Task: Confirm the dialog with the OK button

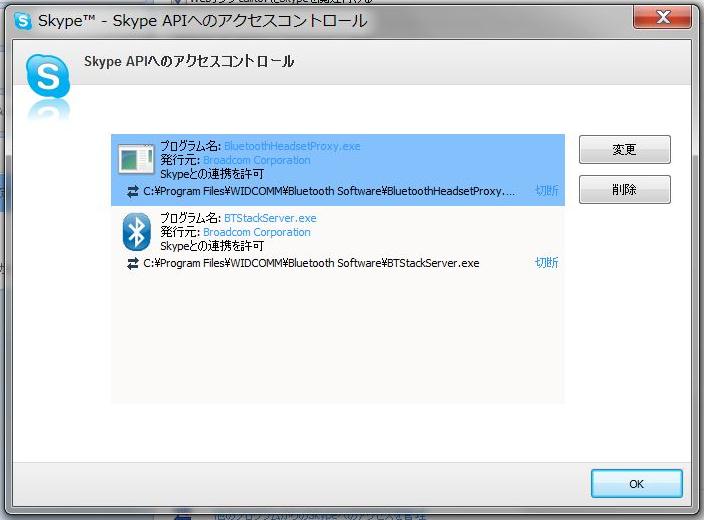Action: tap(637, 484)
